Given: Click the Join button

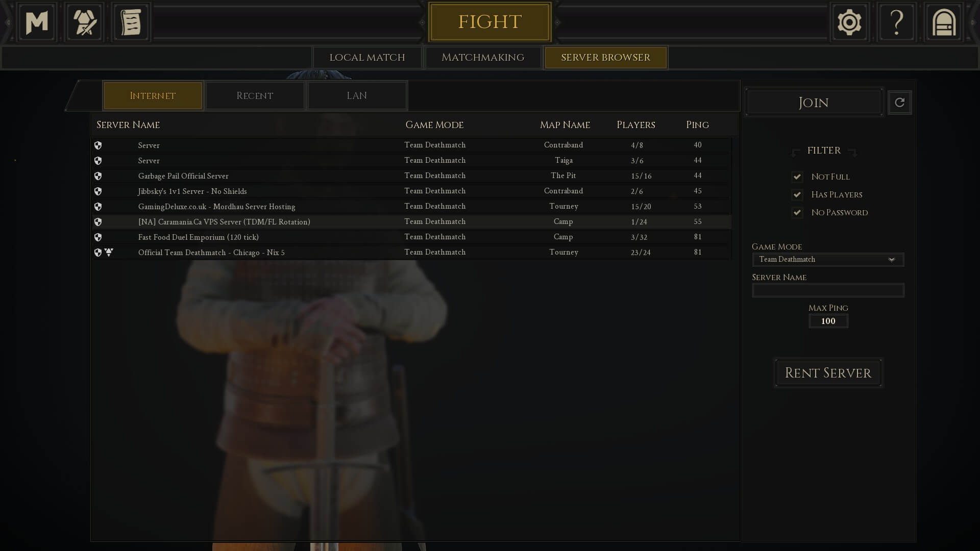Looking at the screenshot, I should (814, 103).
